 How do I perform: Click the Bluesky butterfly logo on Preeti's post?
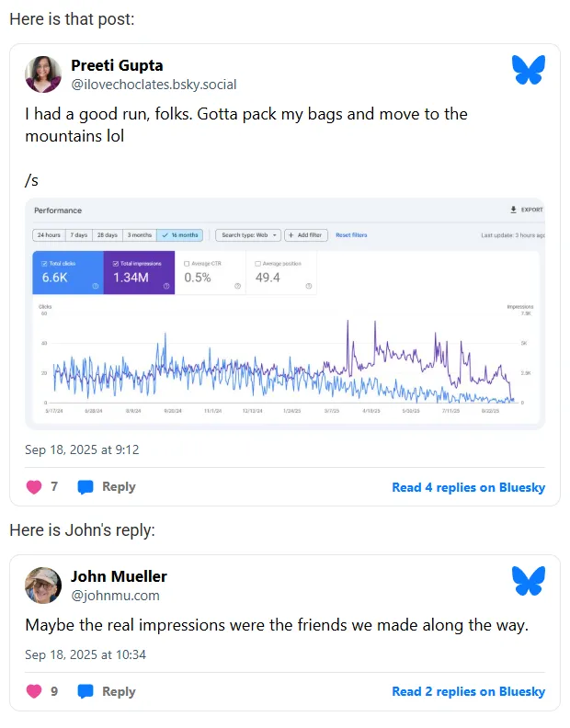[529, 70]
